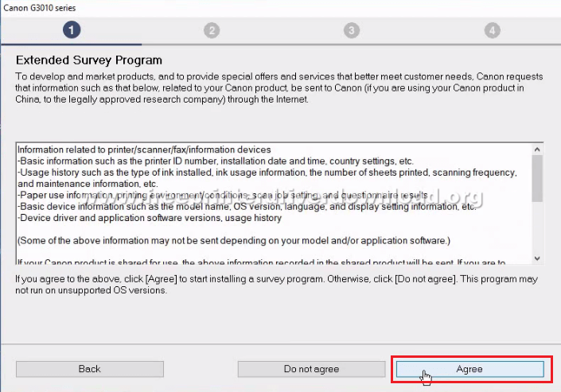Click the scroll up arrow in survey text box

point(537,149)
